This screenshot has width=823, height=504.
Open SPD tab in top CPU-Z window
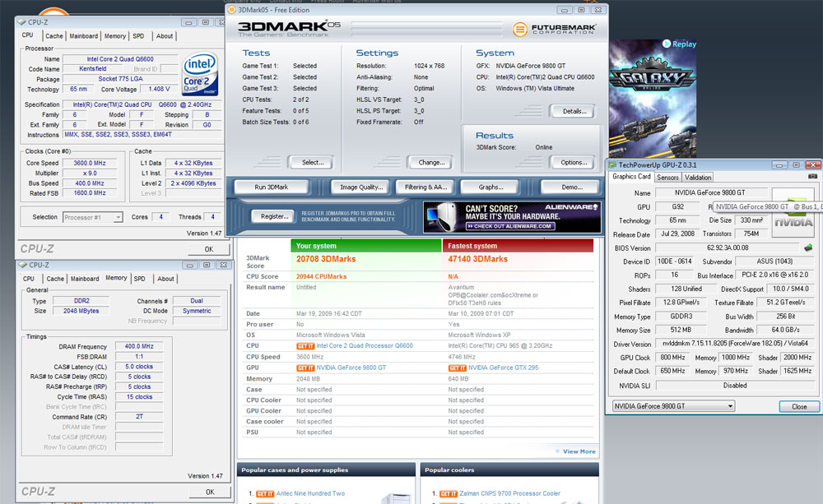[x=138, y=36]
